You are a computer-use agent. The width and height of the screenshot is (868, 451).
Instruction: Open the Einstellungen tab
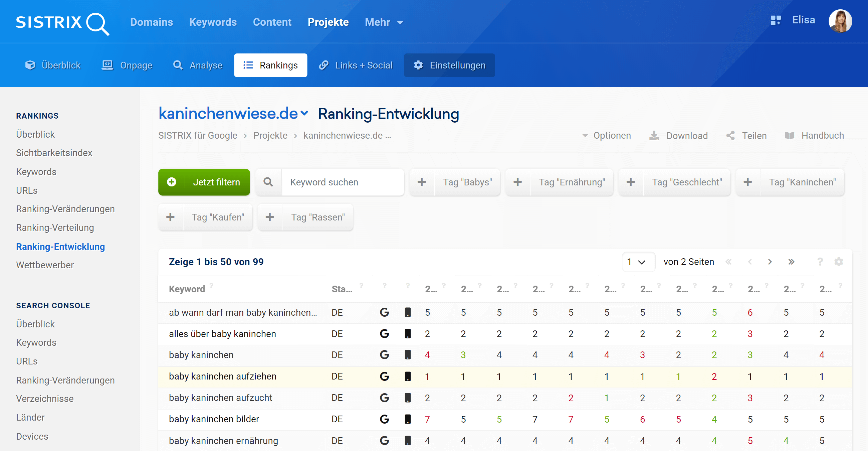[449, 65]
